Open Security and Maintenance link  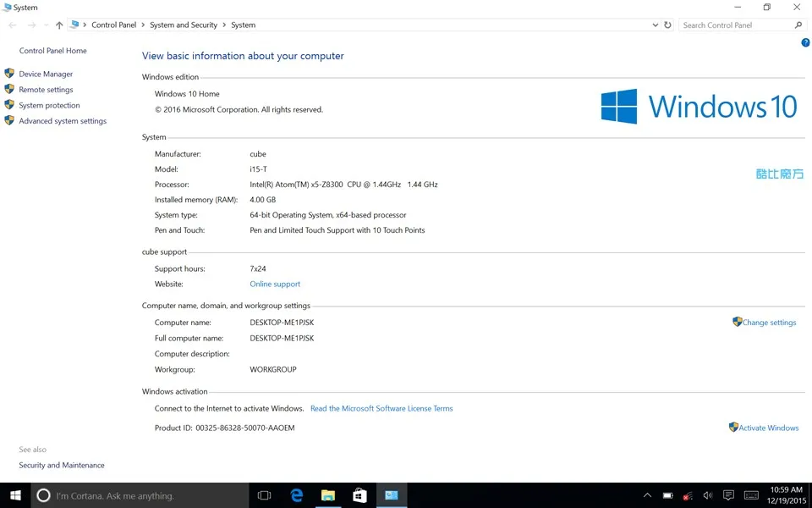click(62, 466)
